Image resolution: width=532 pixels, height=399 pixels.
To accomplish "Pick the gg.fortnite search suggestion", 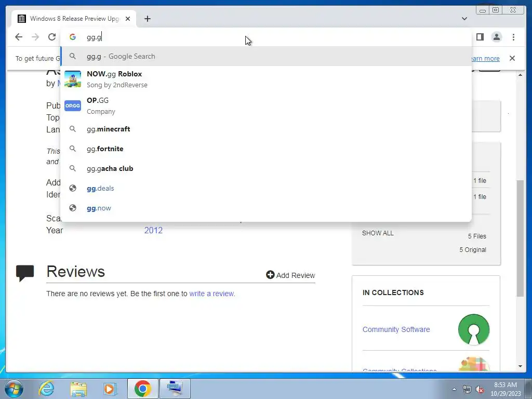I will point(266,149).
